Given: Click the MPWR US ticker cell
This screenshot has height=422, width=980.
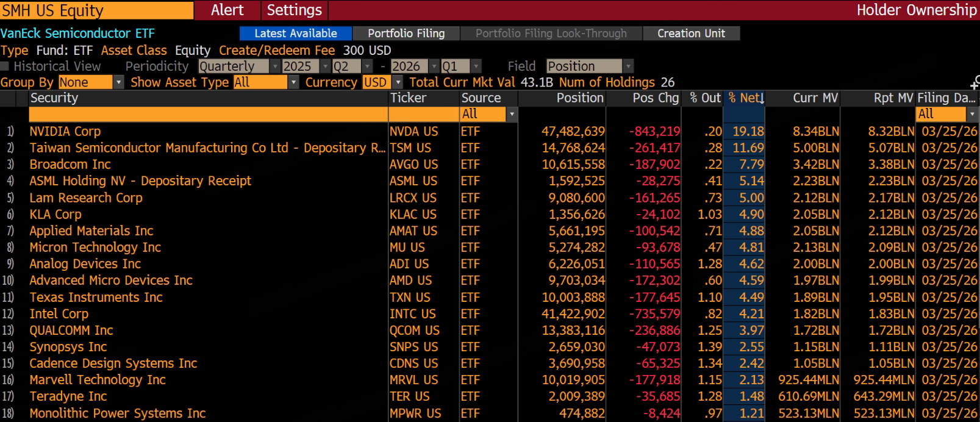Looking at the screenshot, I should (x=415, y=413).
